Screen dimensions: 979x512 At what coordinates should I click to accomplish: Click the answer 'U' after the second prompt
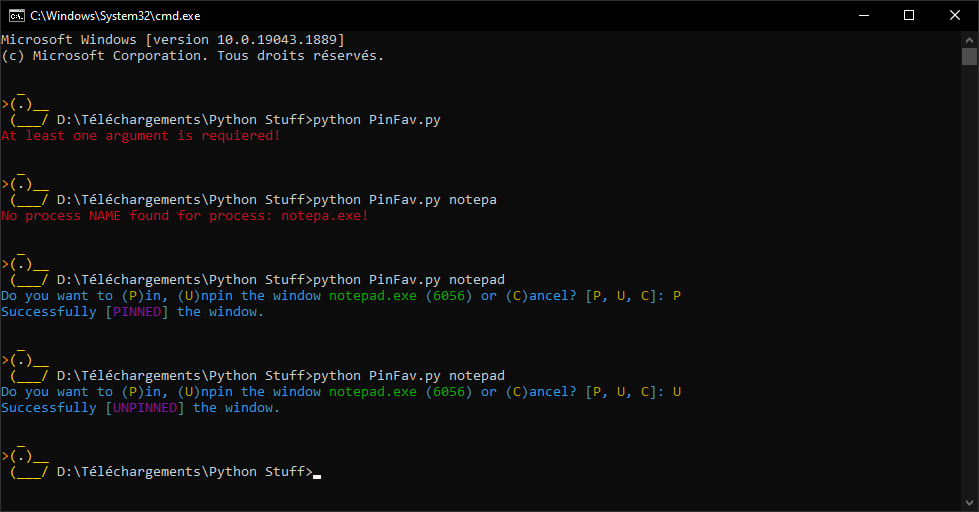click(x=677, y=392)
